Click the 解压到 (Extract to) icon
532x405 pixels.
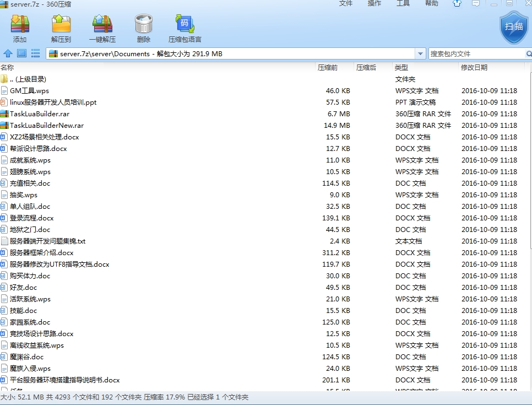point(61,28)
